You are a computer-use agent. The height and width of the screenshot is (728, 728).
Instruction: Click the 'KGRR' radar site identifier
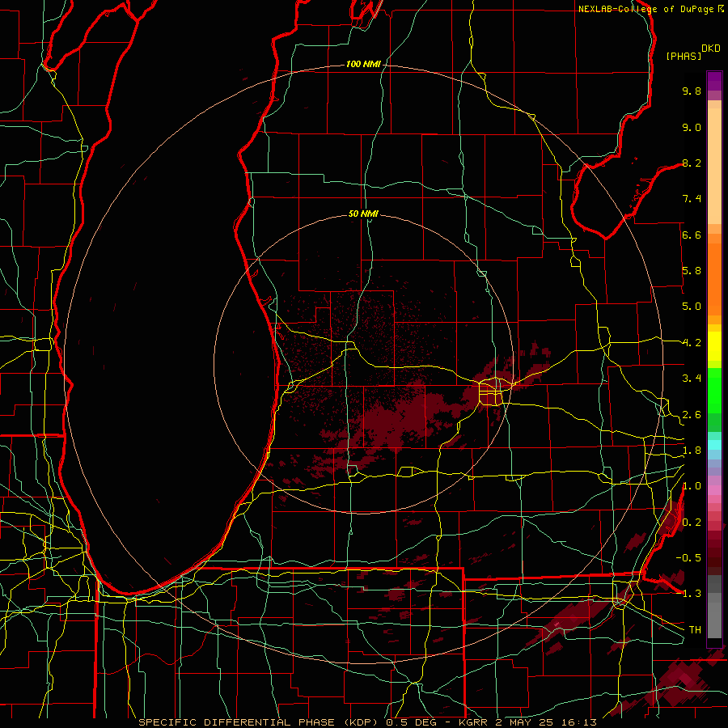click(474, 722)
